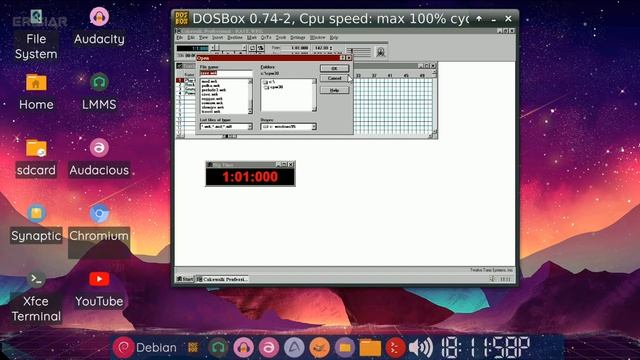Click the DOSBox logo in the window title bar
The width and height of the screenshot is (640, 360).
tap(181, 19)
